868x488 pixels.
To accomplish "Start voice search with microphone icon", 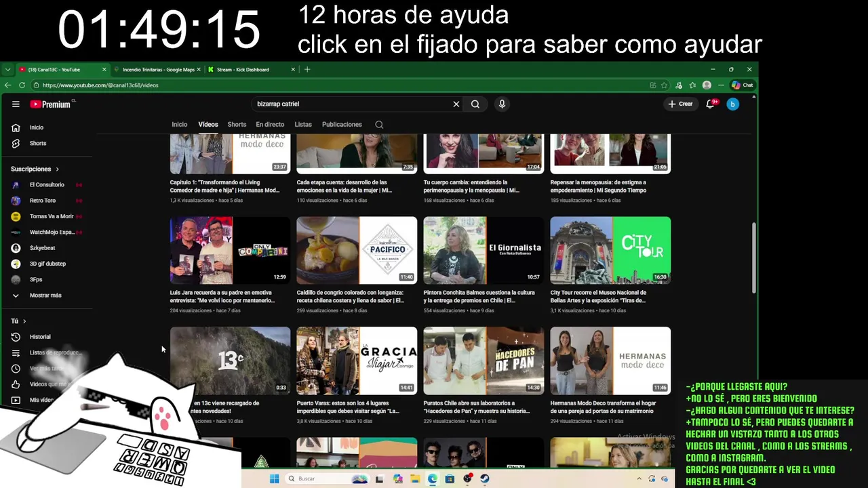I will click(x=502, y=104).
